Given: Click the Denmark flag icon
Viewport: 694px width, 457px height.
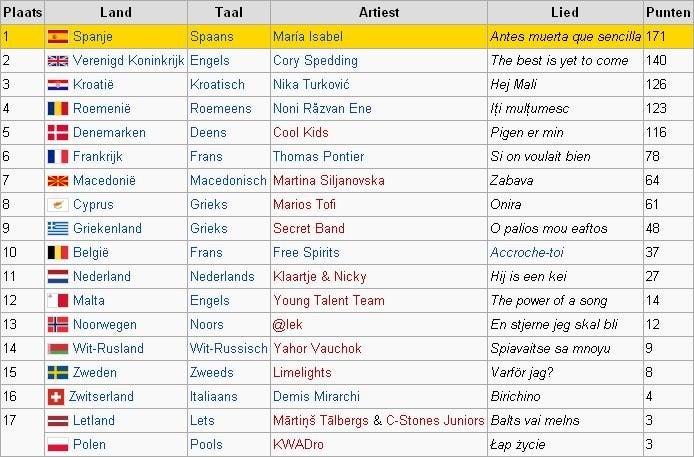Looking at the screenshot, I should (x=58, y=133).
